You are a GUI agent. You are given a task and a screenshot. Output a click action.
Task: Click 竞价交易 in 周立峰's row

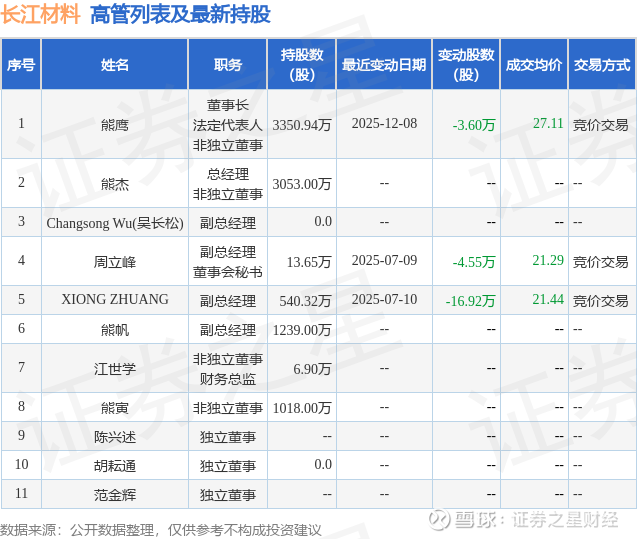(x=600, y=262)
